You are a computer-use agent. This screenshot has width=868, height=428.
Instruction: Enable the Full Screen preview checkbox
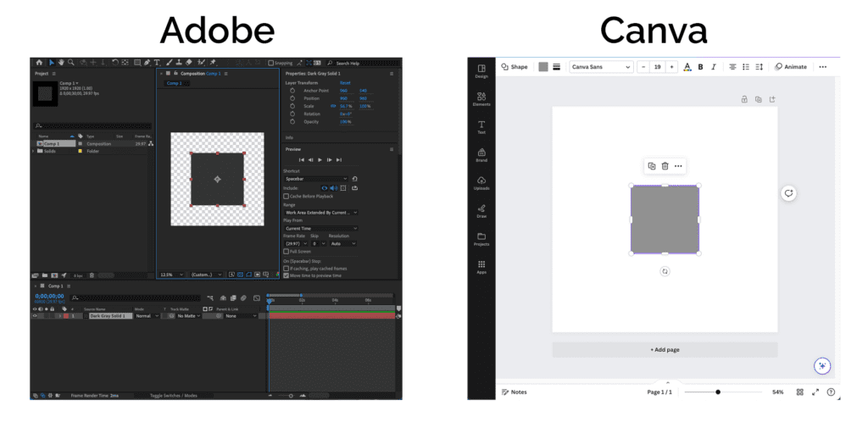[x=286, y=252]
